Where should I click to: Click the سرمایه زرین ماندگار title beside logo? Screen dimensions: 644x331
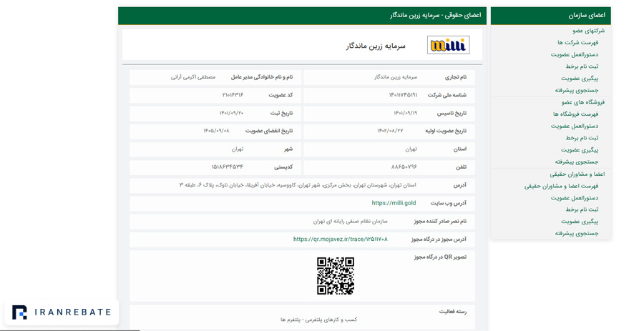tap(376, 46)
